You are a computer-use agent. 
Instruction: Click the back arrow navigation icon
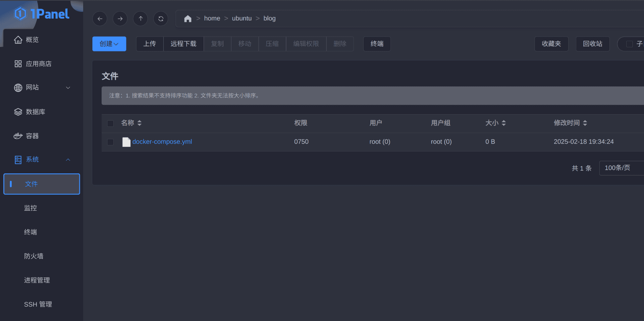(x=100, y=19)
